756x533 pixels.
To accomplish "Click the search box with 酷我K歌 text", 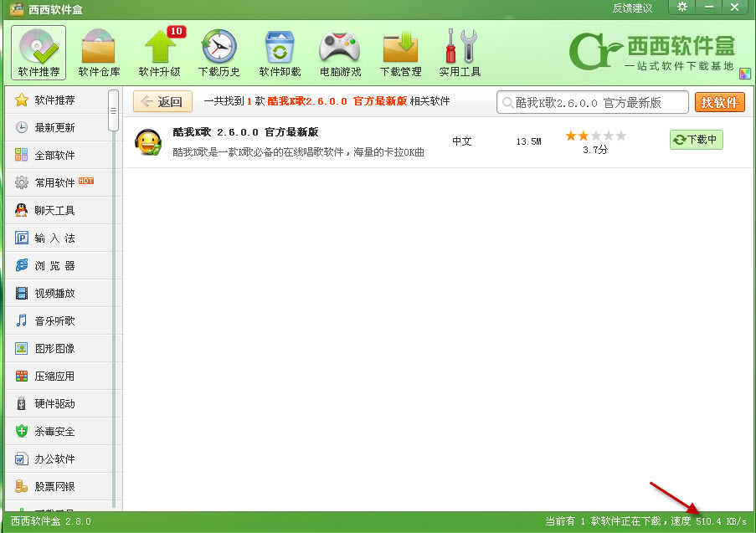I will coord(592,102).
